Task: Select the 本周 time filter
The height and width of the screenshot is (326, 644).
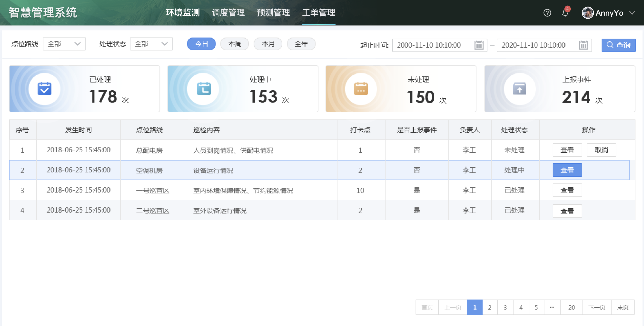Action: click(x=234, y=44)
